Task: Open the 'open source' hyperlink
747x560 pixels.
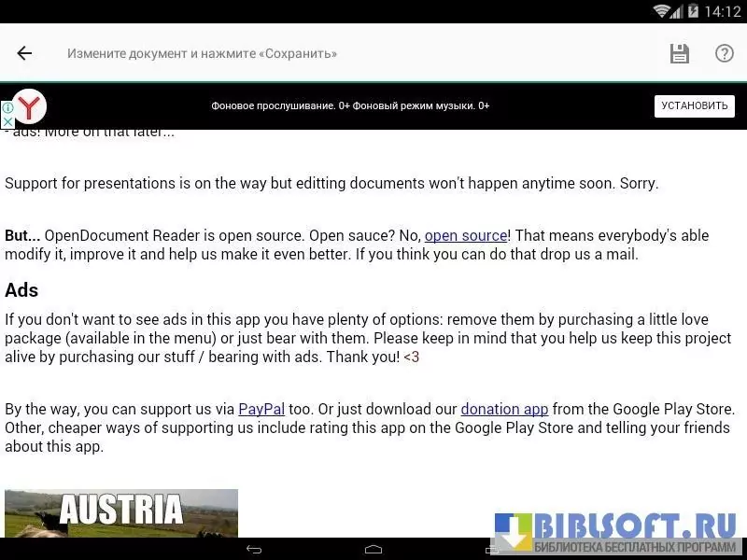Action: [466, 235]
